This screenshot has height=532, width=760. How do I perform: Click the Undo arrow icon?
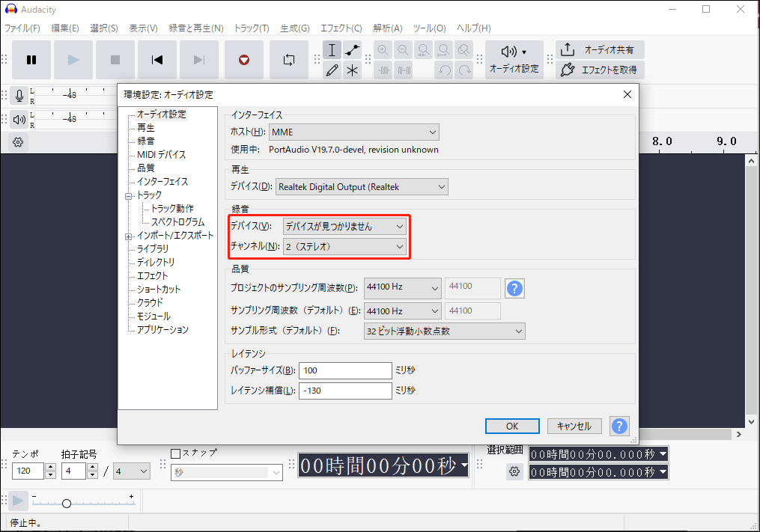pos(444,70)
